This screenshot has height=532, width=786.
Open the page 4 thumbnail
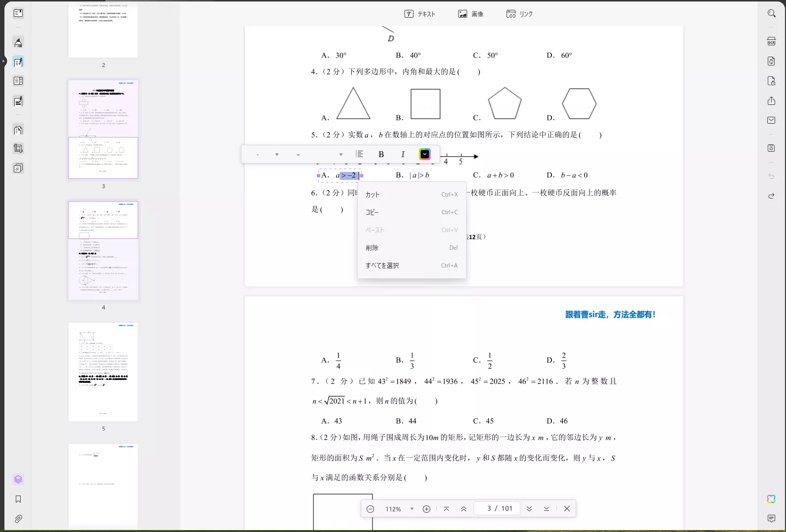click(x=103, y=250)
